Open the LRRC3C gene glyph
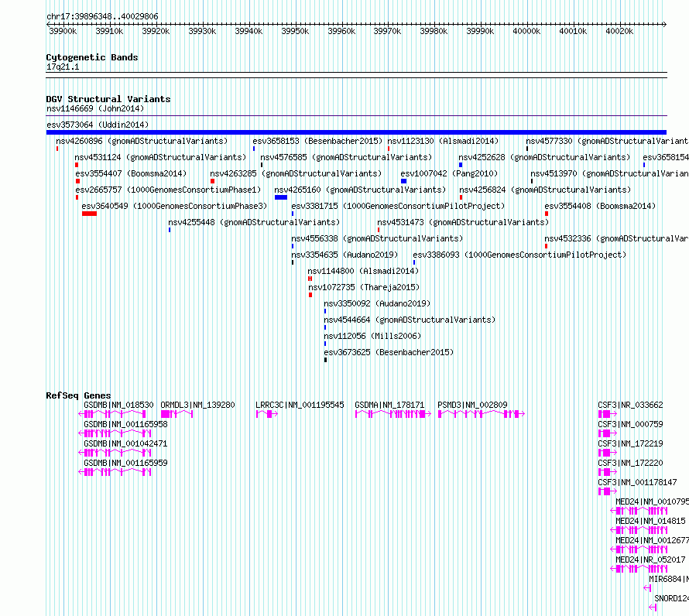Viewport: 689px width, 616px height. 267,414
